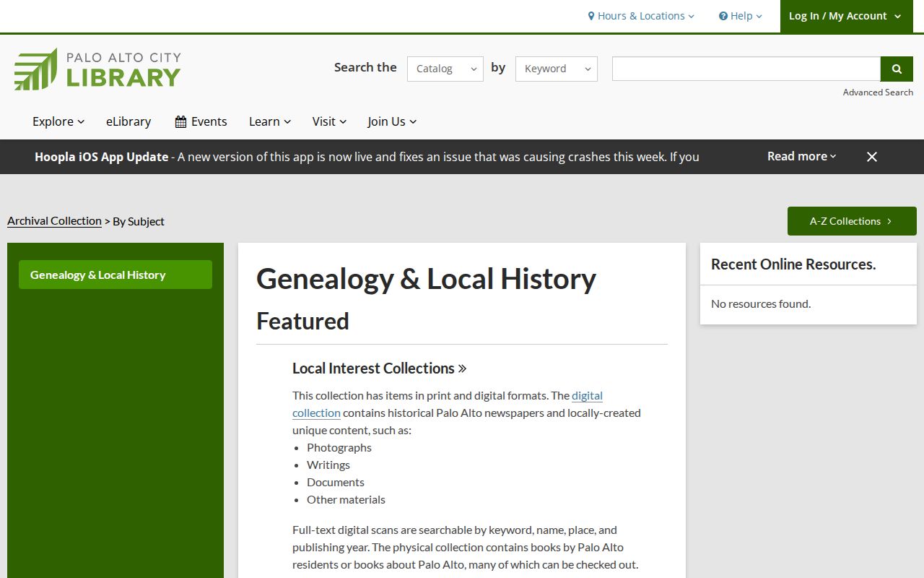Expand Read more on alert banner
This screenshot has height=578, width=924.
coord(801,156)
